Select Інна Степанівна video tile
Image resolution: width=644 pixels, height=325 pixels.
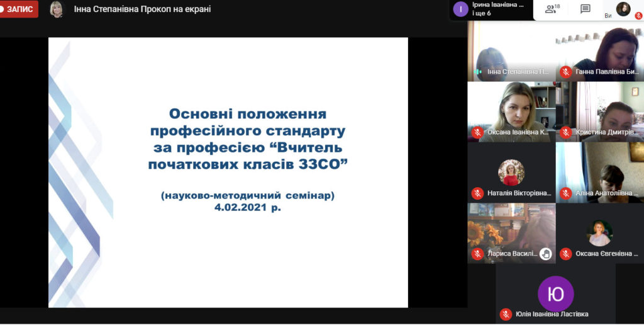coord(511,51)
